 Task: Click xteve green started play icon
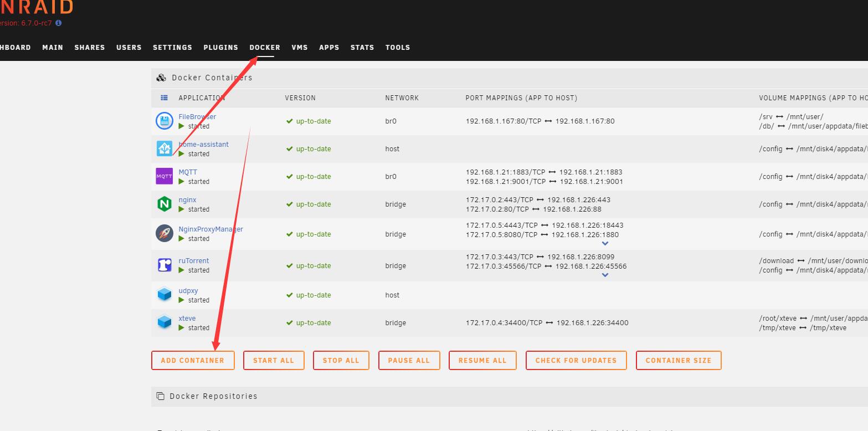pyautogui.click(x=182, y=328)
